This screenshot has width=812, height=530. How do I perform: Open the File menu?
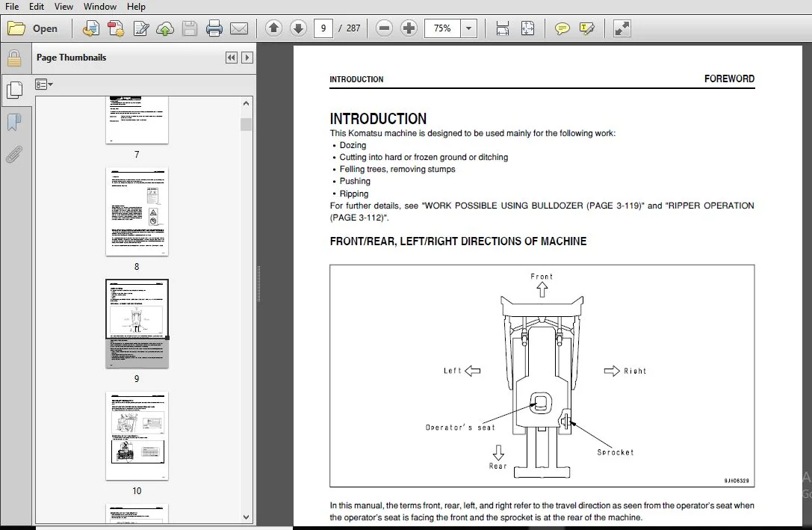coord(11,6)
